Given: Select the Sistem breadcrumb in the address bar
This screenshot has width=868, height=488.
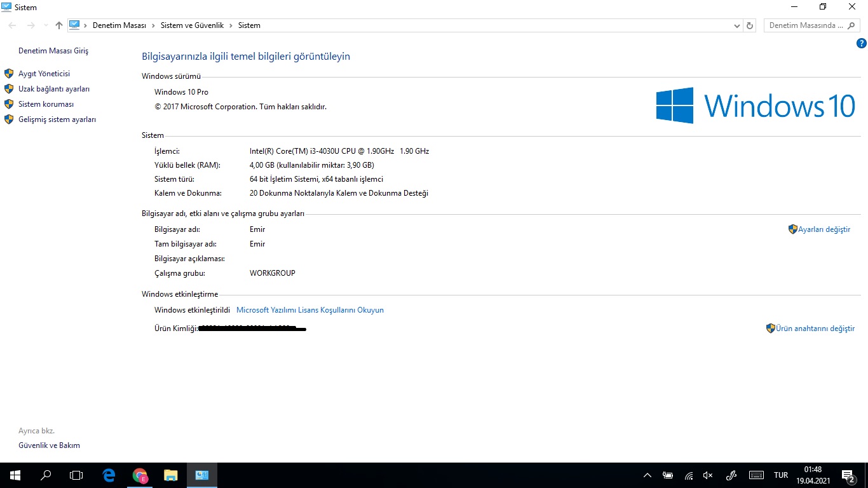Looking at the screenshot, I should pos(249,25).
